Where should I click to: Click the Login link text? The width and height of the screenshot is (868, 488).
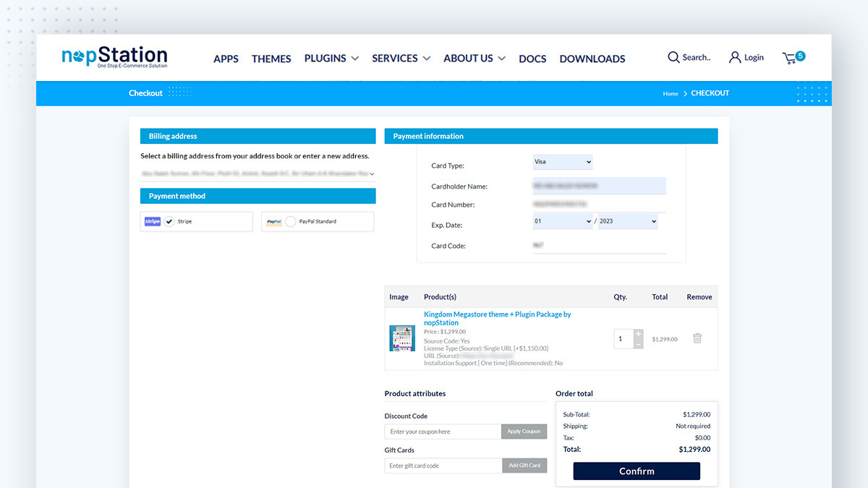754,58
